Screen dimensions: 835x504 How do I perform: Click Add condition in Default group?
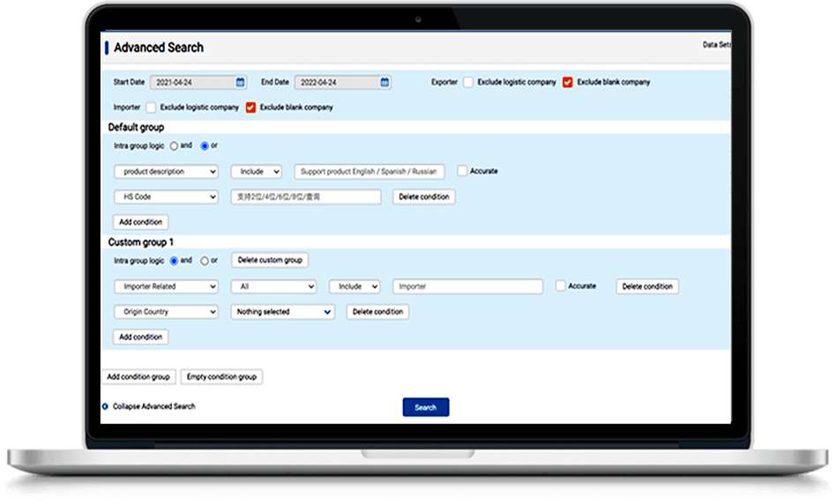point(140,222)
